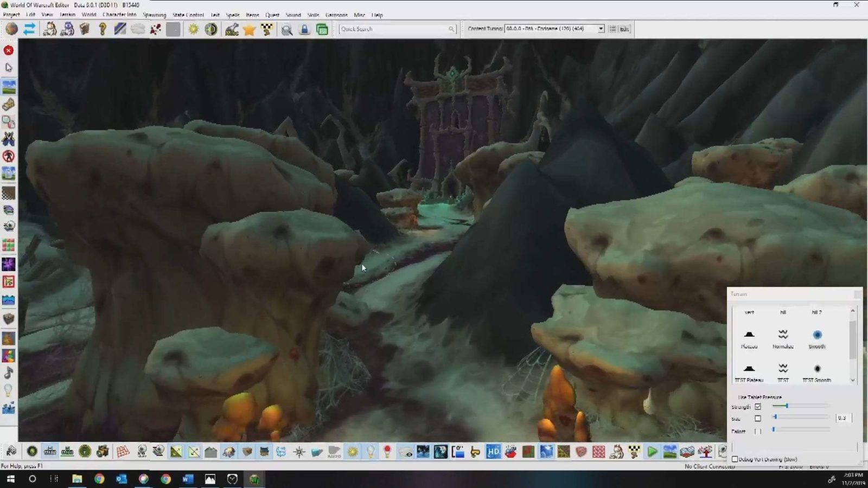The height and width of the screenshot is (488, 868).
Task: Click the magnifying glass toolbar icon
Action: pos(286,29)
